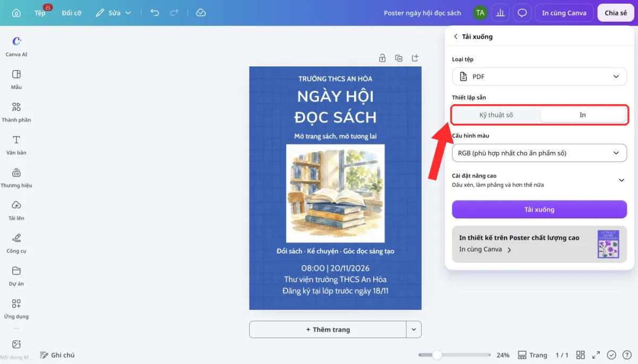Open the Tải lên uploads panel

click(x=16, y=210)
